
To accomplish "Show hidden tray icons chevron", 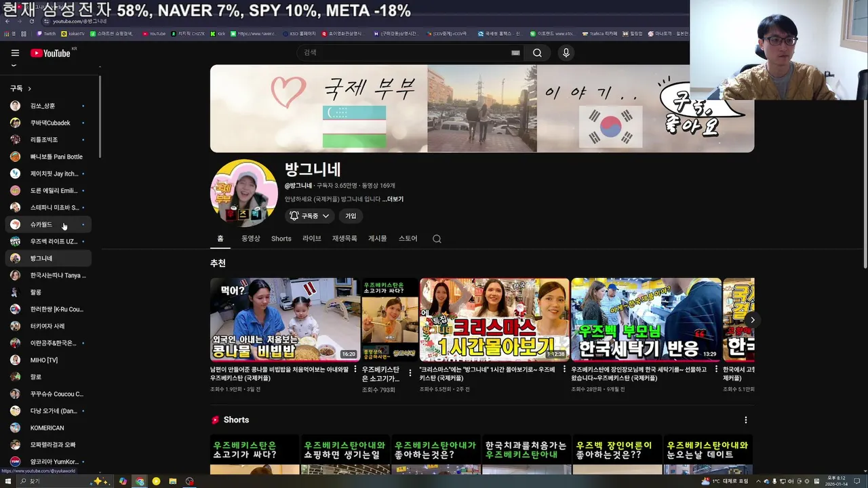I will tap(757, 481).
